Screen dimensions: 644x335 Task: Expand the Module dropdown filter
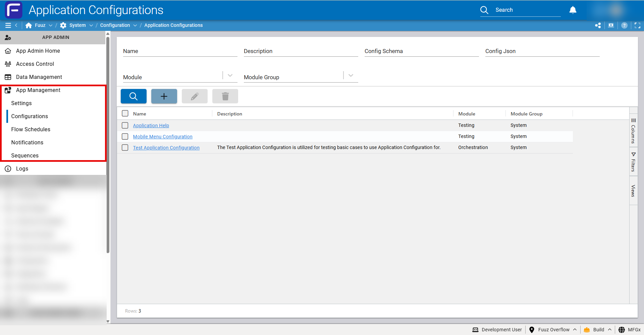coord(230,76)
